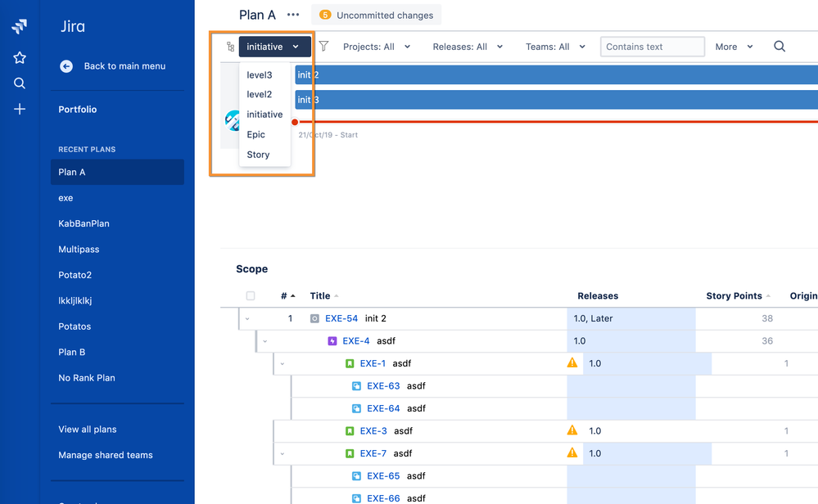Focus the Contains text filter field
The image size is (818, 504).
click(652, 47)
